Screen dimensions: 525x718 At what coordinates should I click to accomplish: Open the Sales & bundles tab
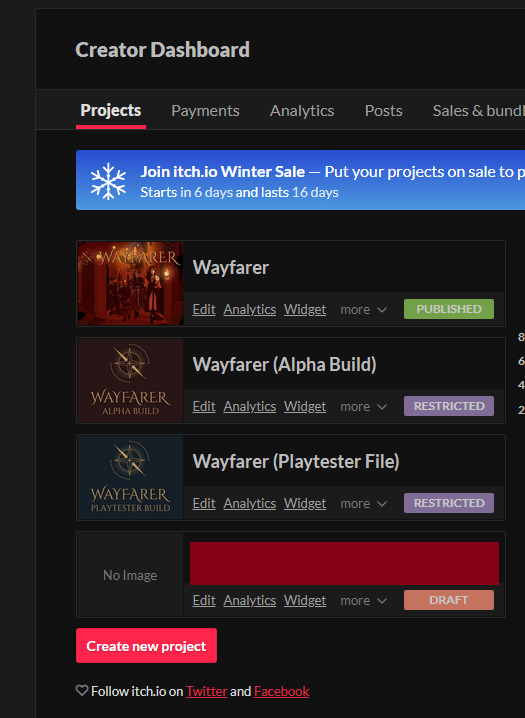pos(479,110)
